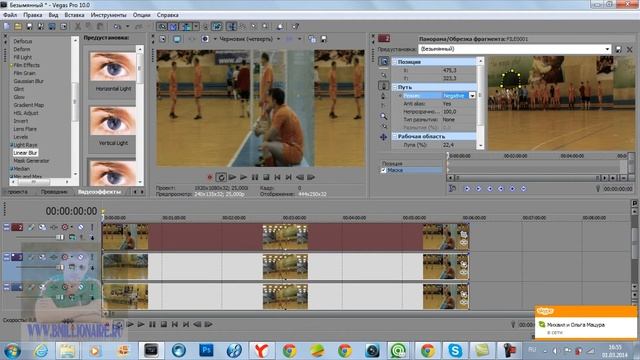Image resolution: width=640 pixels, height=360 pixels.
Task: Collapse the Позиция property group
Action: pyautogui.click(x=395, y=62)
